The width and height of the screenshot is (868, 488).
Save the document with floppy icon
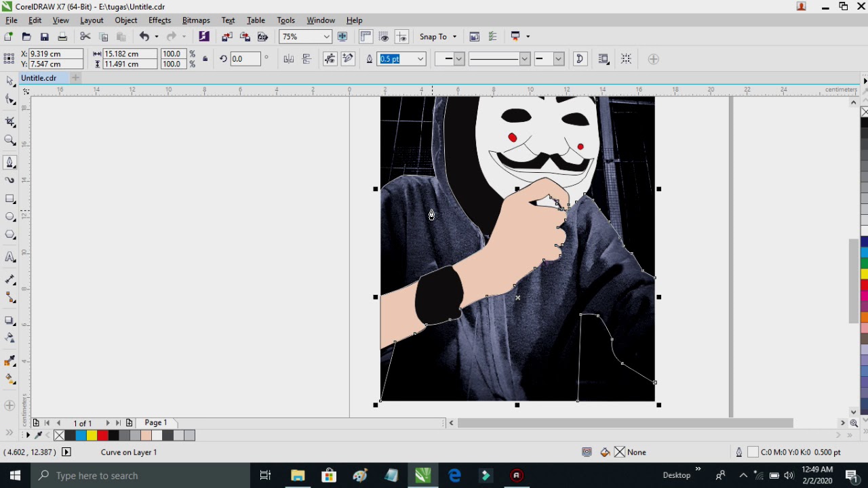(x=45, y=37)
